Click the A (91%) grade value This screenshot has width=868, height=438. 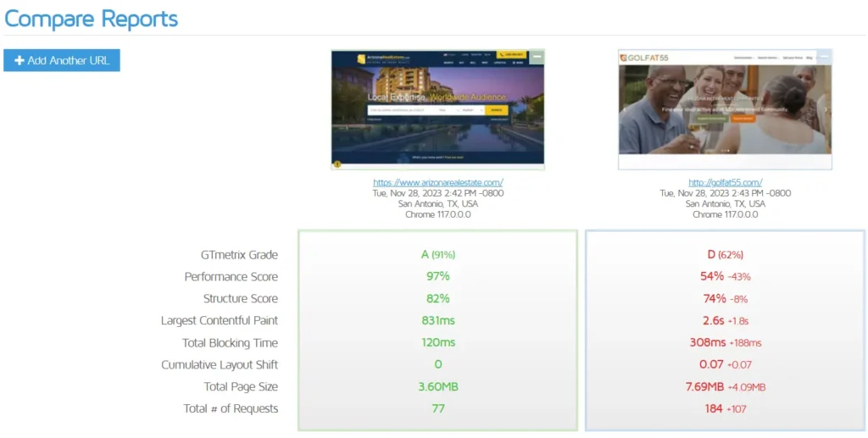(x=438, y=254)
